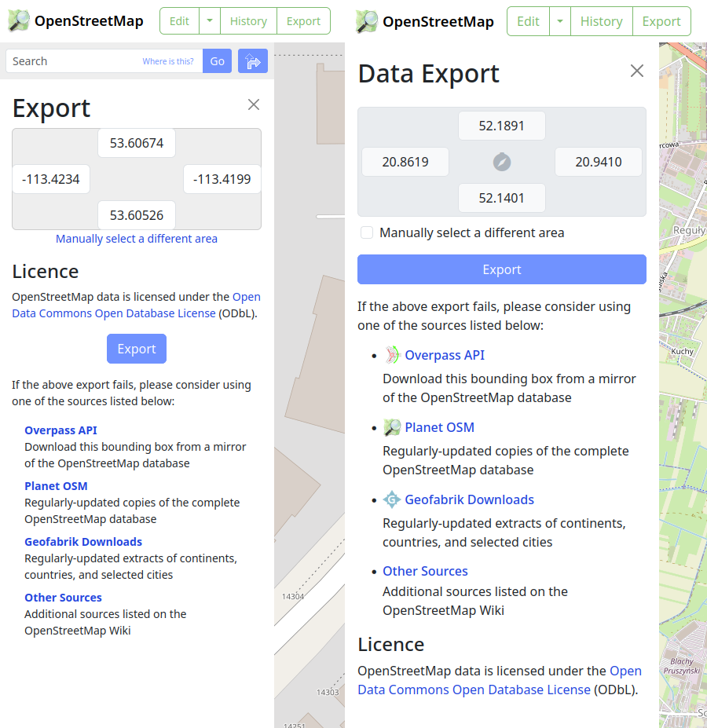Click the Where is this? link

coord(167,61)
